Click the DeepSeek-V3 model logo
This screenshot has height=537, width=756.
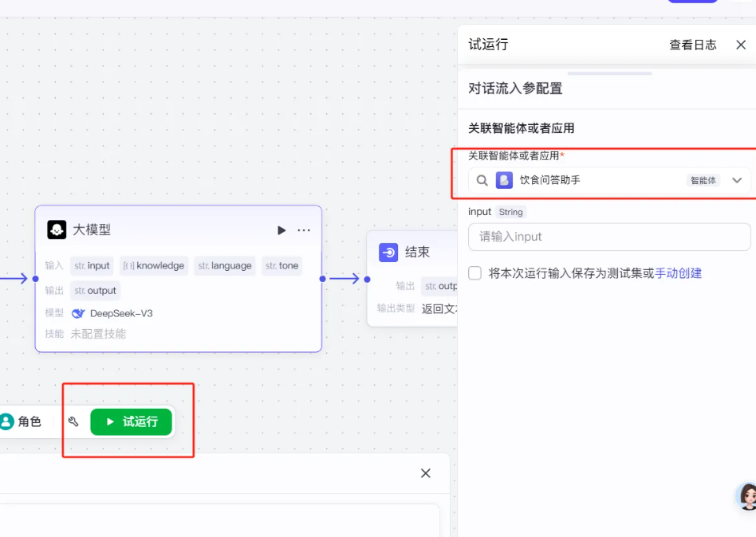click(78, 313)
